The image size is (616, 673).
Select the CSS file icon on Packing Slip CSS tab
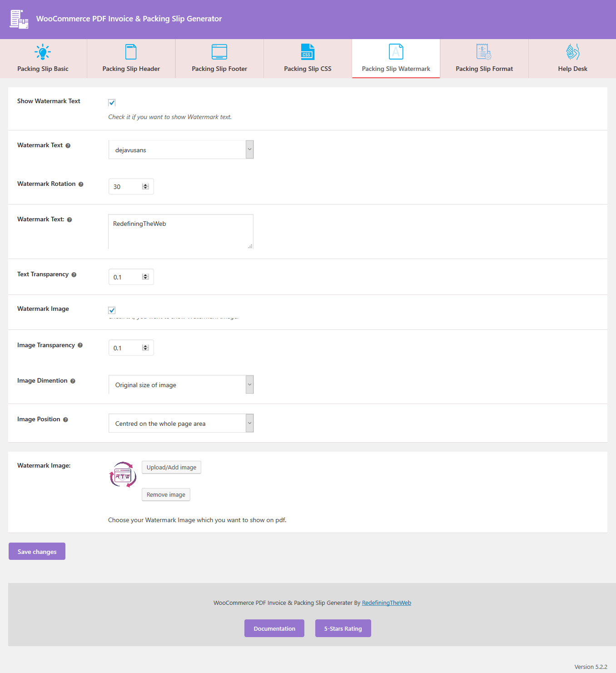click(308, 52)
